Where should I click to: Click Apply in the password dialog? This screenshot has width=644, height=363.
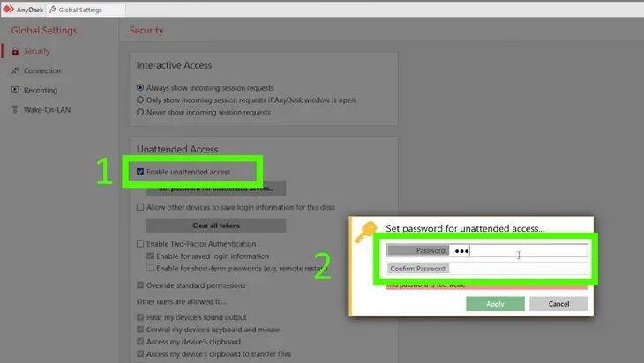pos(495,304)
